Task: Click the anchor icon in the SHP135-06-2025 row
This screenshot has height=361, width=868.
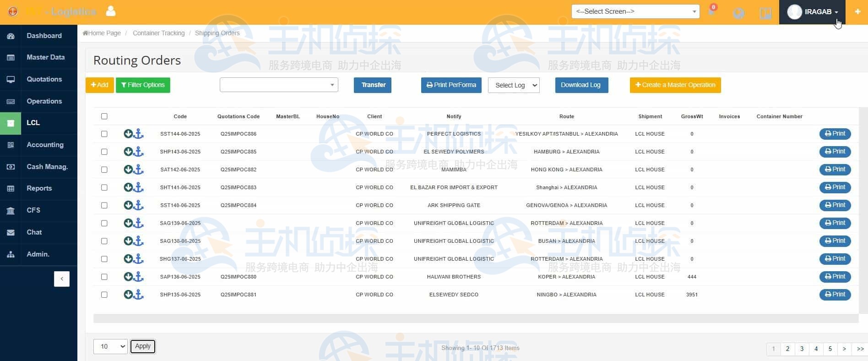Action: pyautogui.click(x=139, y=295)
